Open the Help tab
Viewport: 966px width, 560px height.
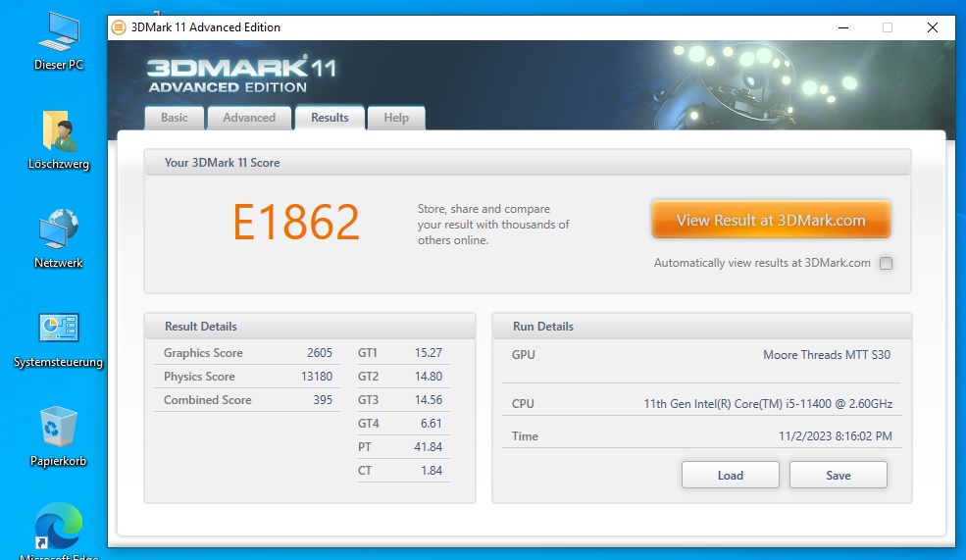click(396, 118)
